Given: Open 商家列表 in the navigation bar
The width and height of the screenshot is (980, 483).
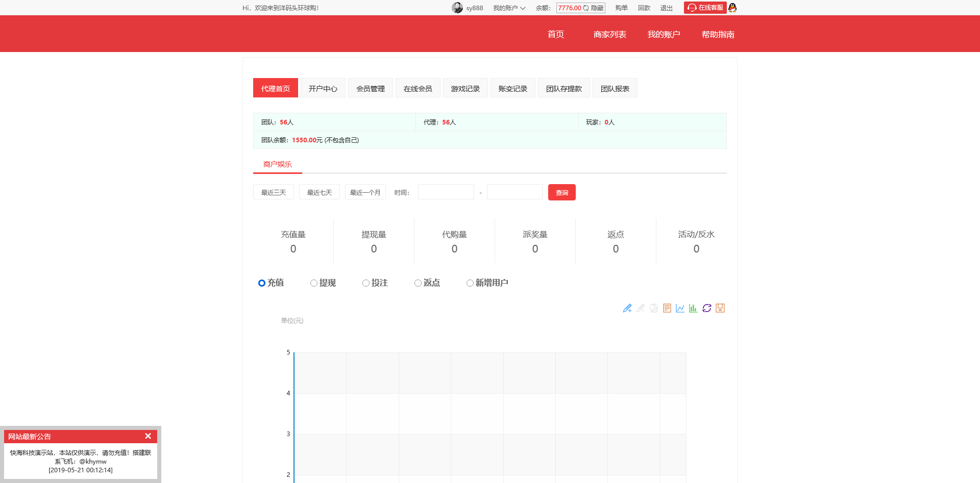Looking at the screenshot, I should pyautogui.click(x=610, y=34).
